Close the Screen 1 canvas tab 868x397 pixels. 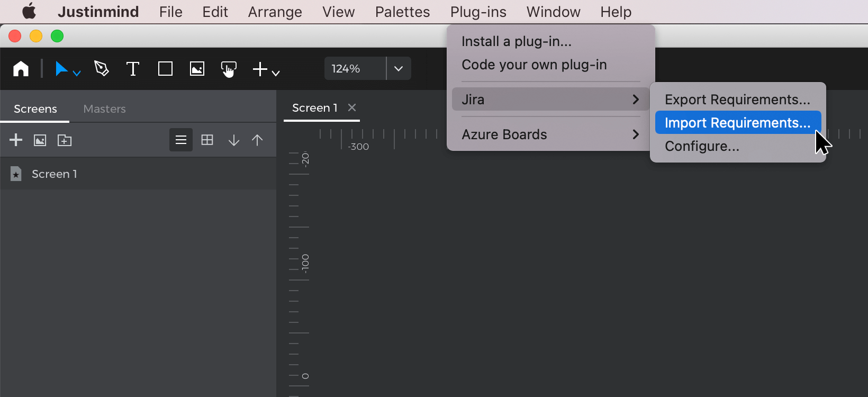coord(352,107)
